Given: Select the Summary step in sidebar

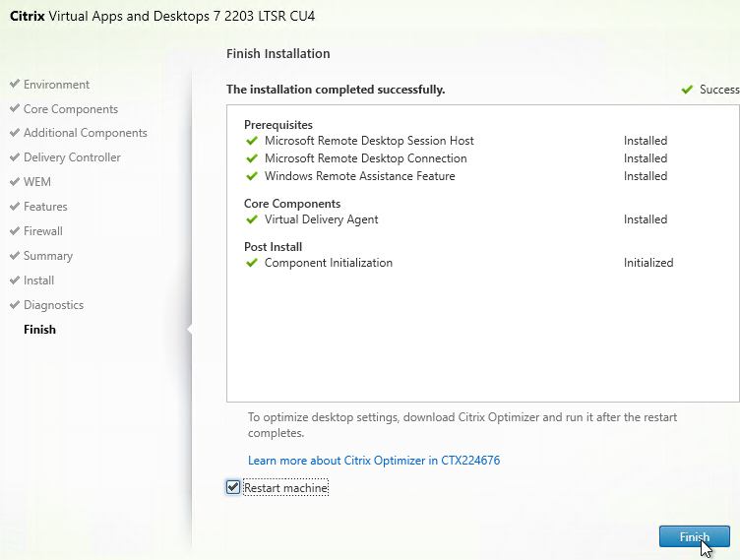Looking at the screenshot, I should 48,256.
